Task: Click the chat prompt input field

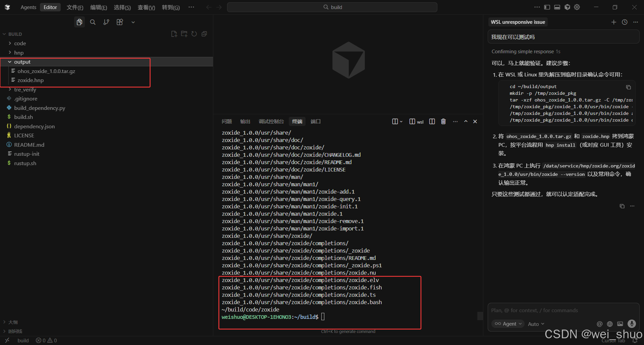Action: click(x=563, y=310)
